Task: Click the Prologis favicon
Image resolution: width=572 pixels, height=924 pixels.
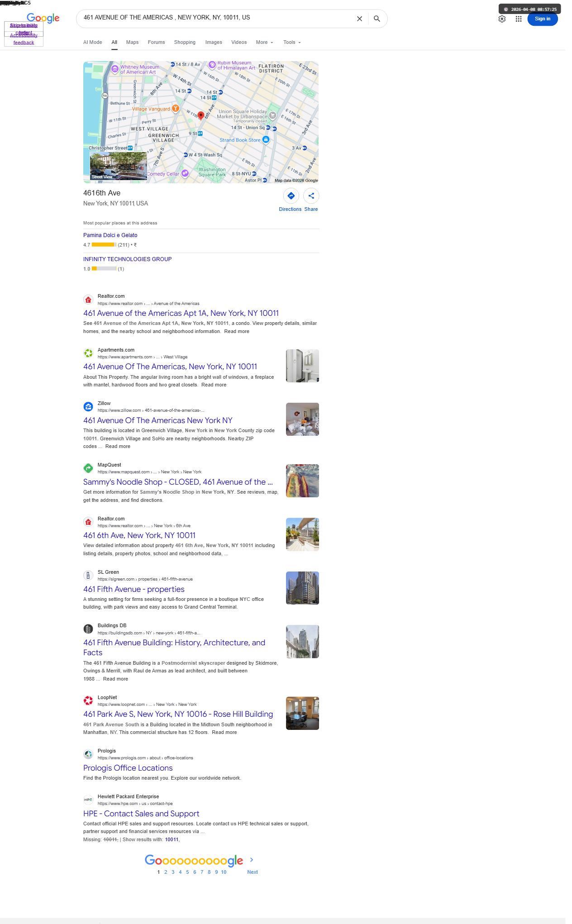Action: click(x=88, y=754)
